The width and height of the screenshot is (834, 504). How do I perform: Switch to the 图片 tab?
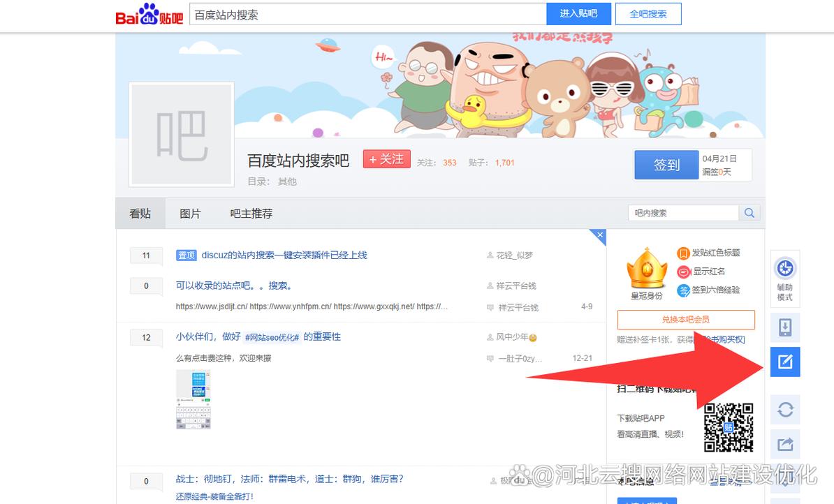click(190, 213)
